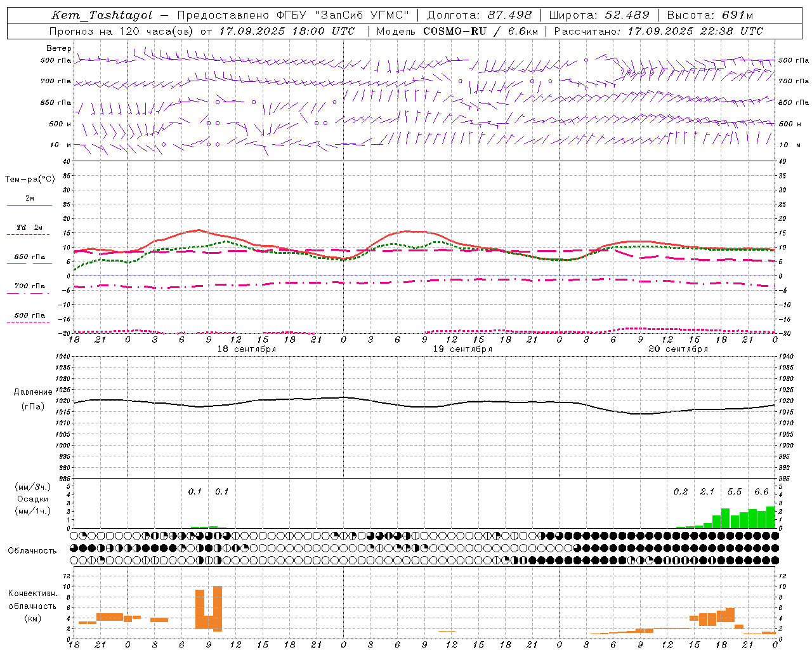Screen dimensions: 812x650
Task: Select the provider text ФГБУ "ЗапСиб УГМС"
Action: [x=343, y=15]
